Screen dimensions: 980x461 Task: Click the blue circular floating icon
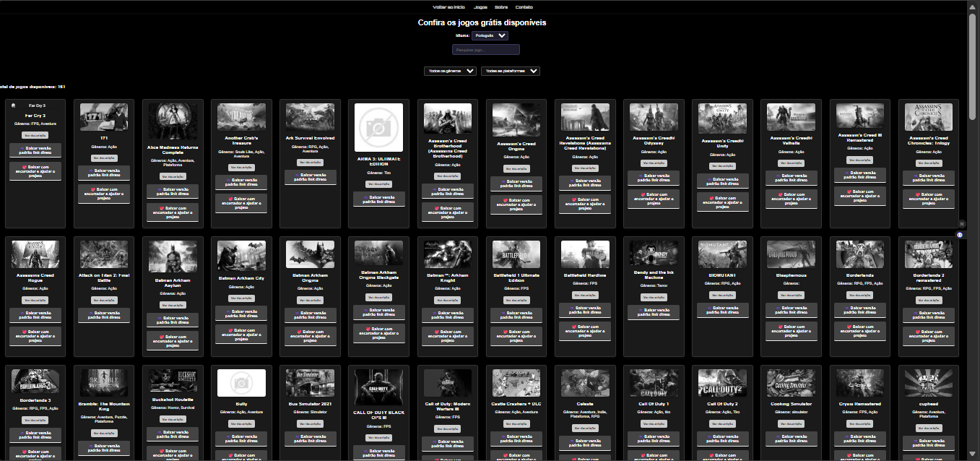(x=961, y=235)
